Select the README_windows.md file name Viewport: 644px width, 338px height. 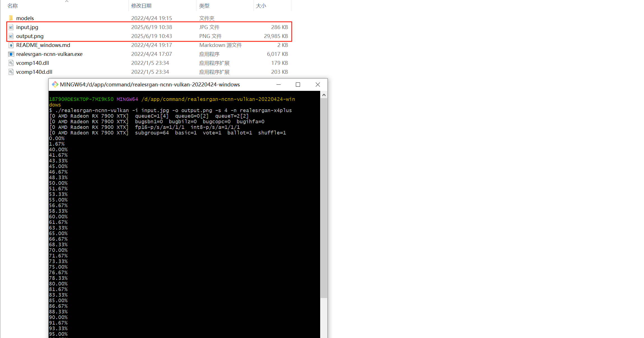(x=43, y=45)
